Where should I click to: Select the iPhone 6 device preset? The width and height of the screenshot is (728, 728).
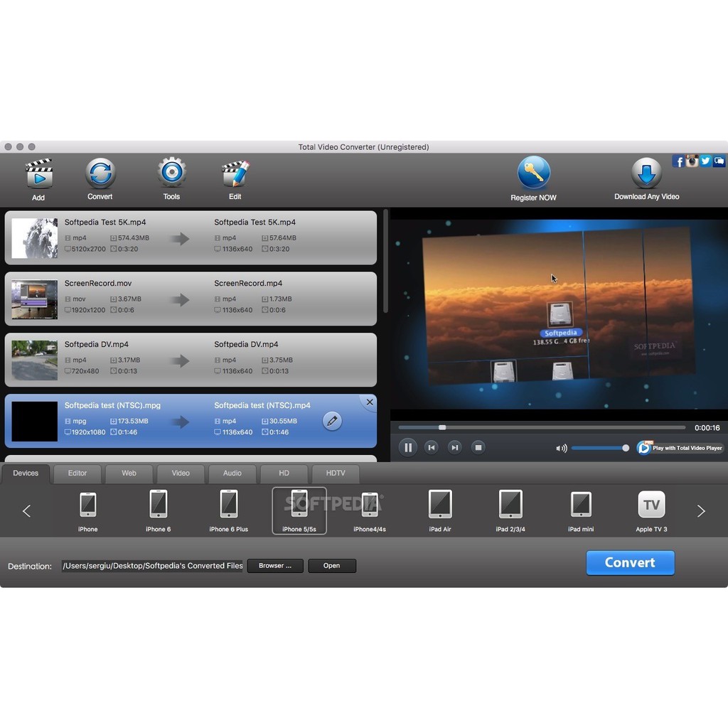pyautogui.click(x=159, y=510)
